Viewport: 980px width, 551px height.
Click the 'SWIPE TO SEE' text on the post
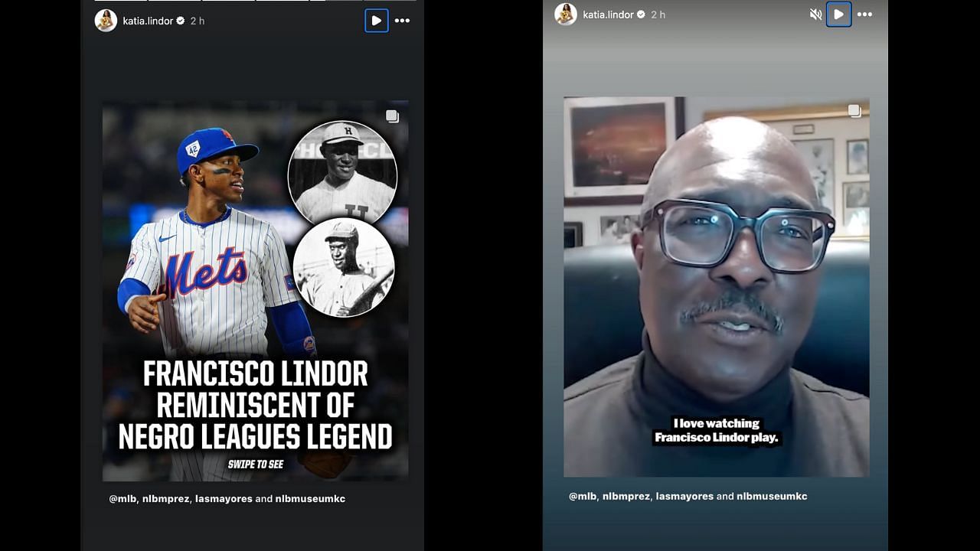coord(256,465)
